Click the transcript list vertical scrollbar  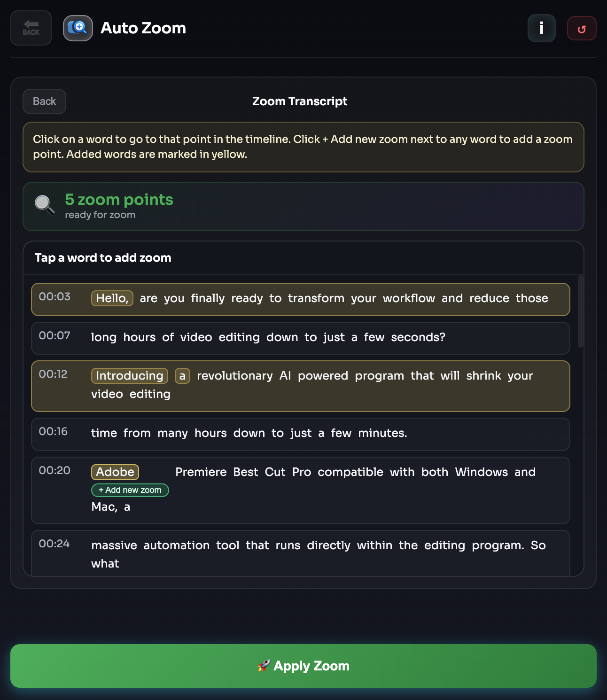tap(581, 312)
